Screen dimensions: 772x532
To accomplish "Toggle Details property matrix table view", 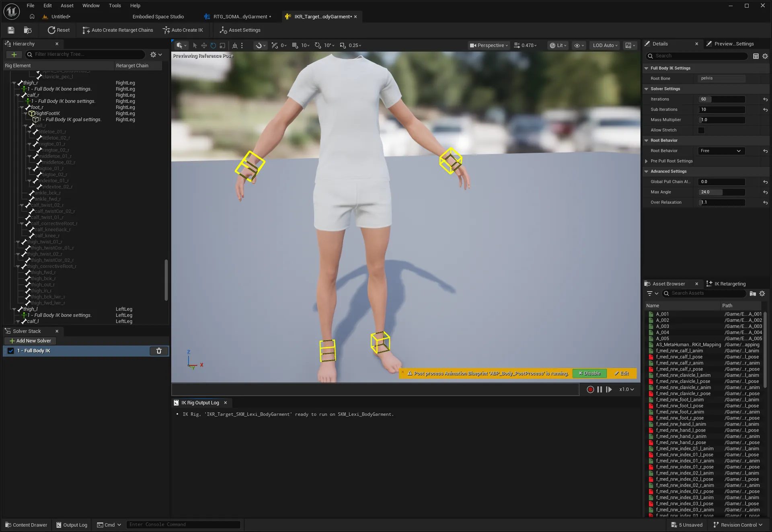I will pyautogui.click(x=756, y=56).
